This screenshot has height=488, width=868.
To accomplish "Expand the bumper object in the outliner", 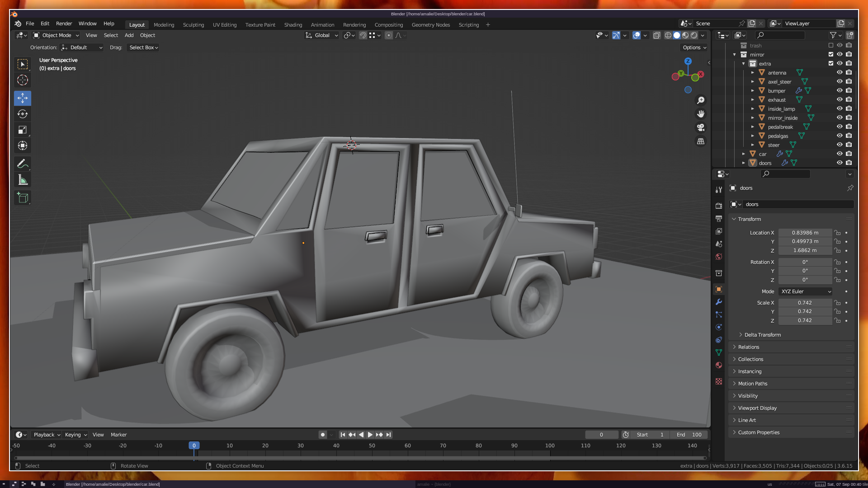I will [753, 91].
